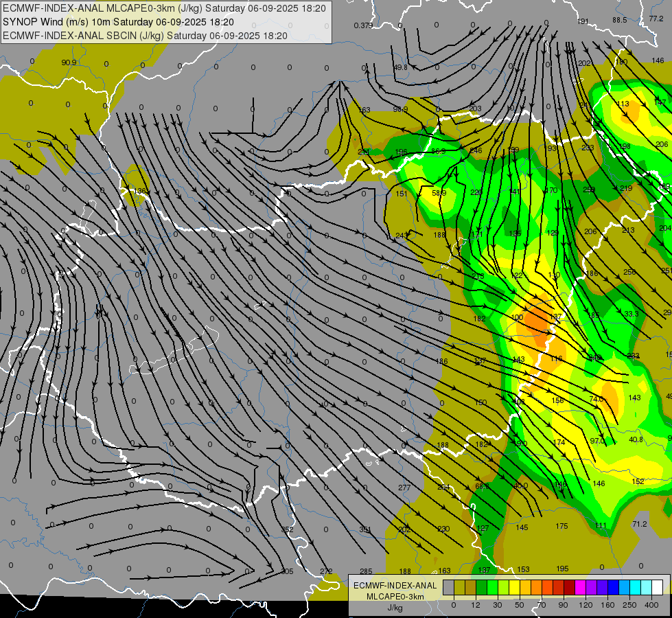The image size is (672, 618).
Task: Click the 'MLCAPE0-3km' legend title
Action: 395,597
